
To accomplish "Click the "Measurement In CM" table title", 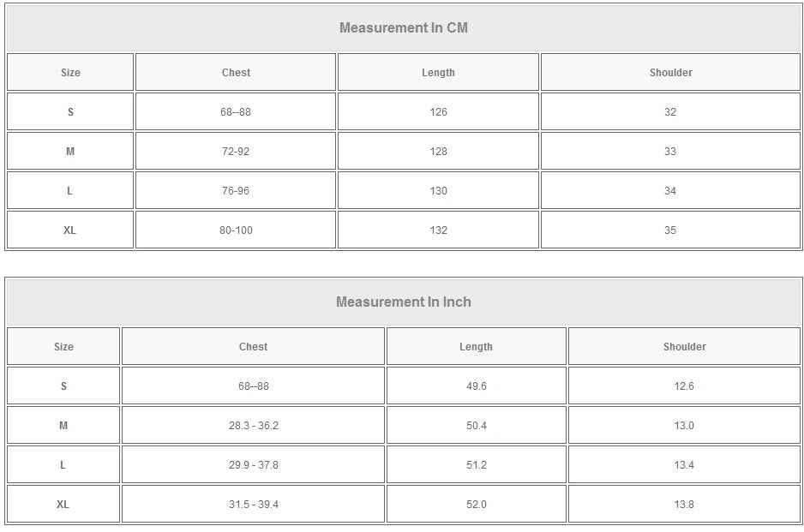I will pyautogui.click(x=403, y=27).
